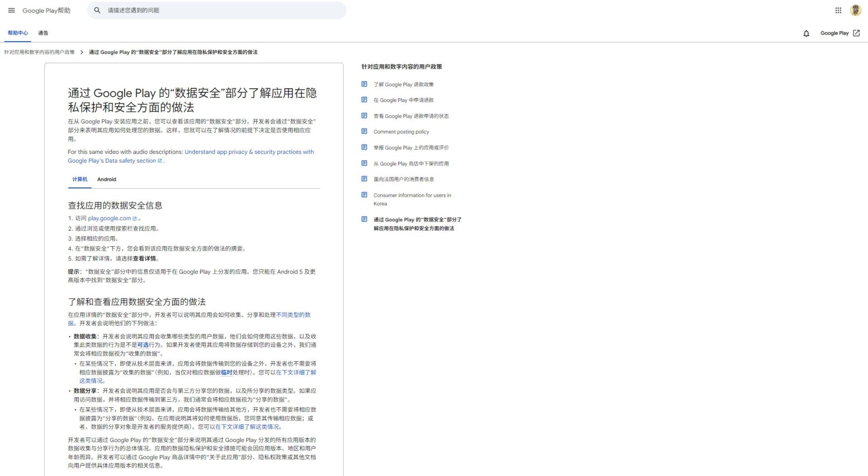Image resolution: width=868 pixels, height=476 pixels.
Task: Click the Google Play帮助 logo title
Action: click(x=47, y=10)
